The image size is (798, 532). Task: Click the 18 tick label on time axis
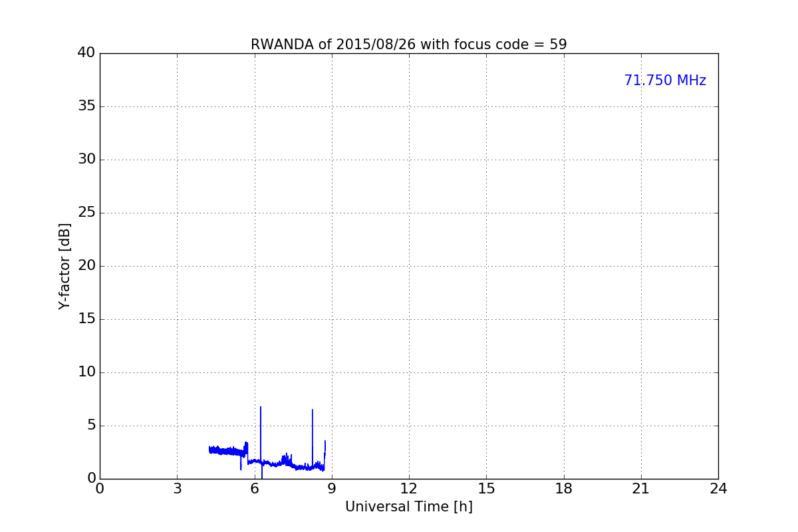pyautogui.click(x=564, y=489)
